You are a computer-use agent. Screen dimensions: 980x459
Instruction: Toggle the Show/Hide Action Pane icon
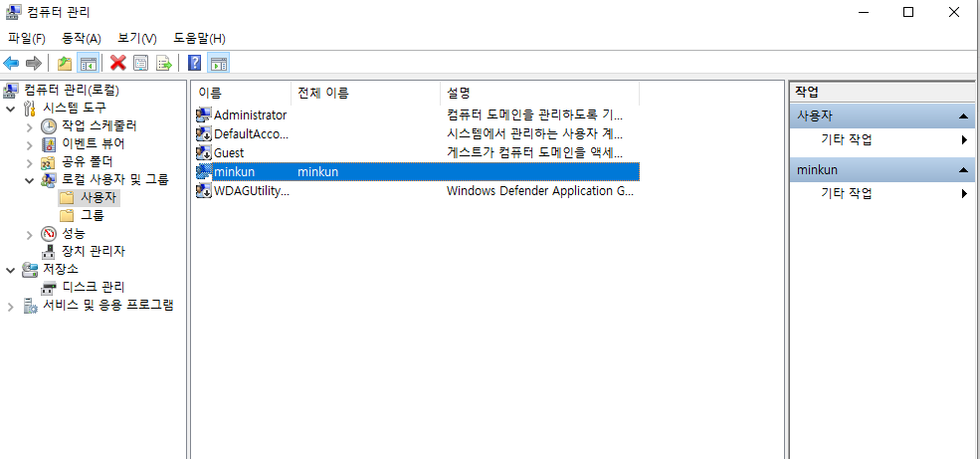pyautogui.click(x=219, y=63)
